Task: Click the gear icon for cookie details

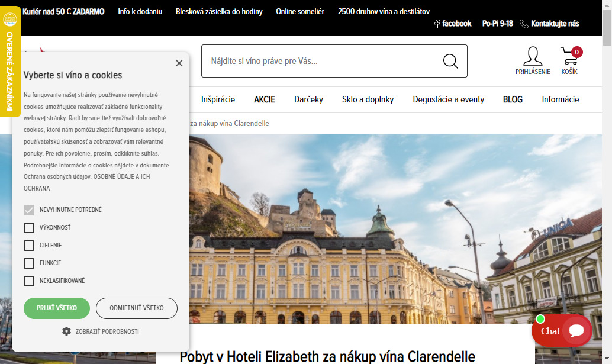Action: tap(66, 331)
